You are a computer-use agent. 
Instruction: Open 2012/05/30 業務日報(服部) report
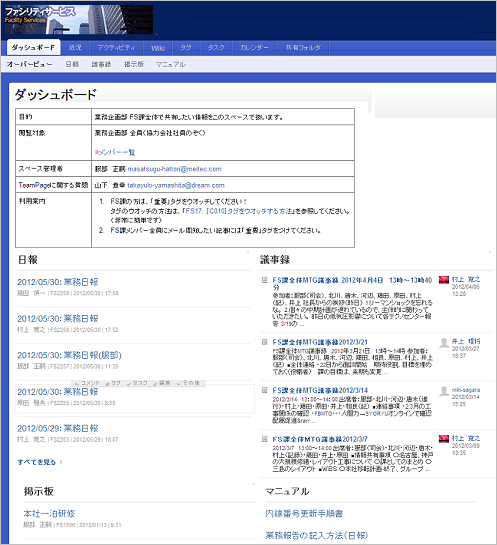tap(70, 355)
